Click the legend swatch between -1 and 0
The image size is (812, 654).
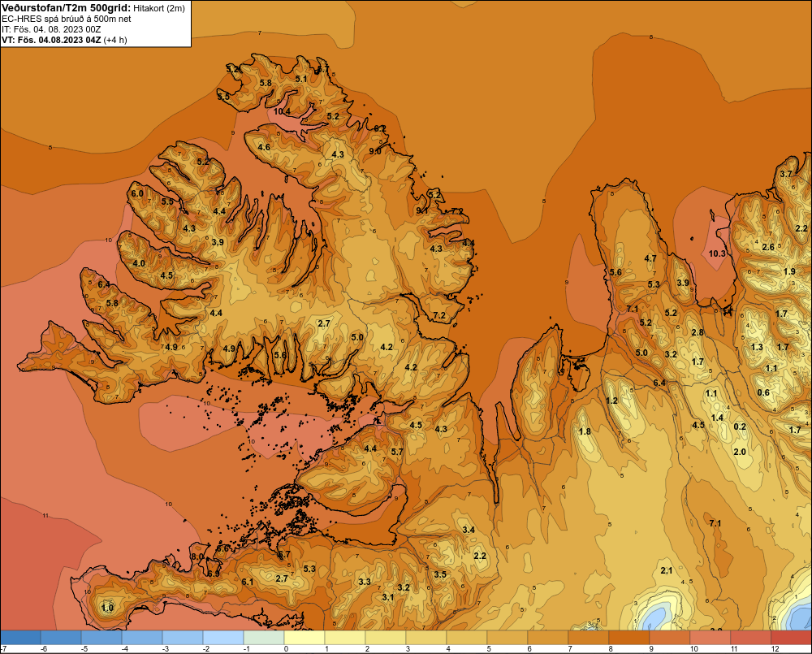264,638
